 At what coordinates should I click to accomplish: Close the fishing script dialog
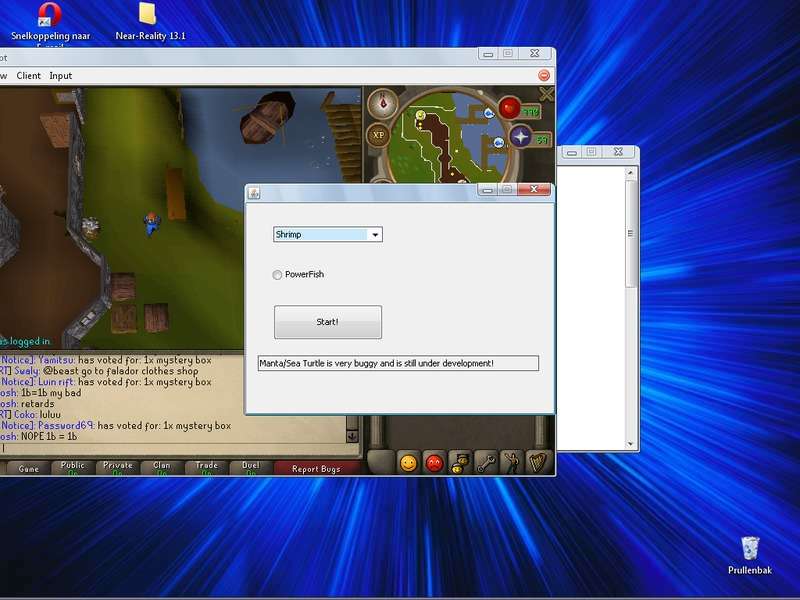coord(534,189)
